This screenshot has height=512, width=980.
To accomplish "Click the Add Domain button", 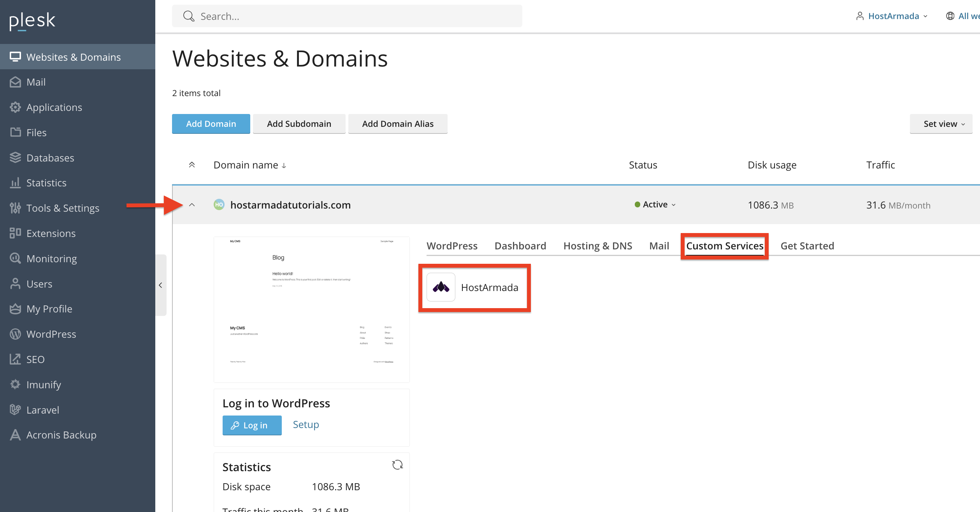I will [x=211, y=124].
